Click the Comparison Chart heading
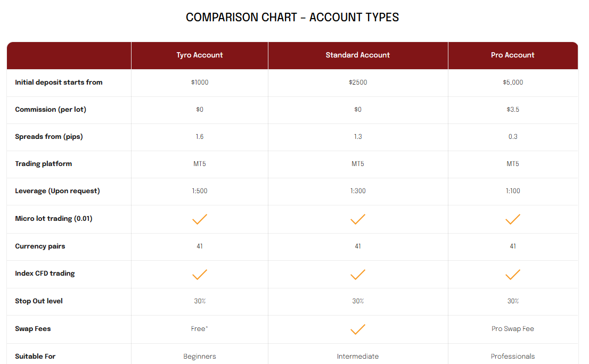 [x=292, y=18]
